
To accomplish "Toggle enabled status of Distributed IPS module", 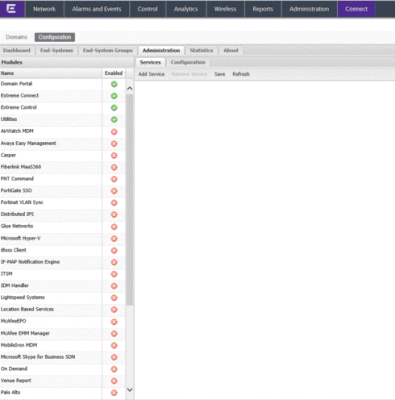I will pyautogui.click(x=114, y=215).
